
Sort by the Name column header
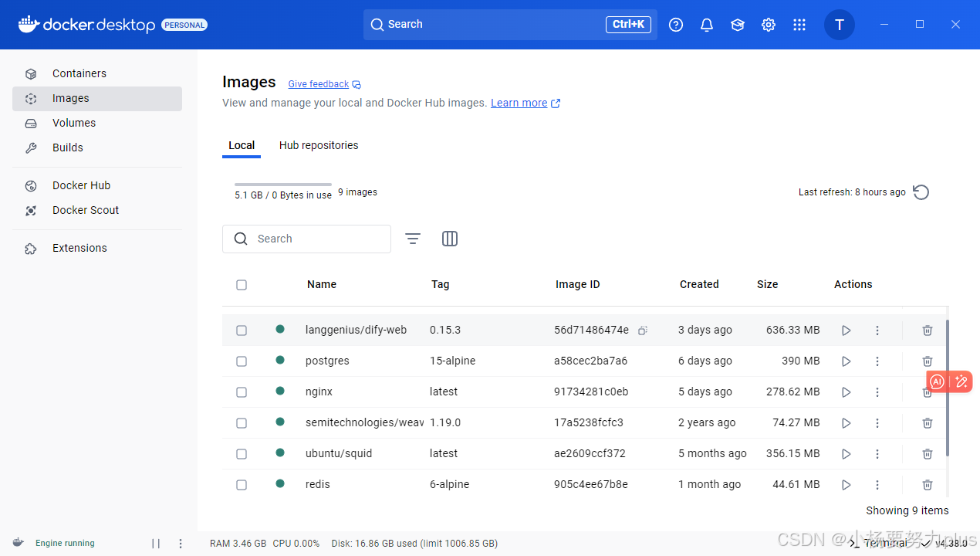tap(322, 284)
